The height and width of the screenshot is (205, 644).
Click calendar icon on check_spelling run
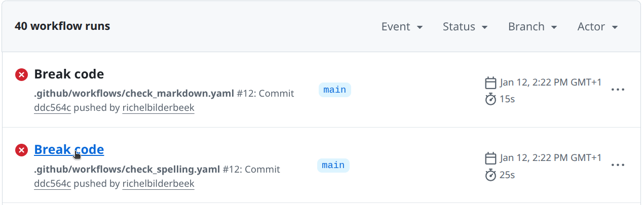pyautogui.click(x=490, y=158)
